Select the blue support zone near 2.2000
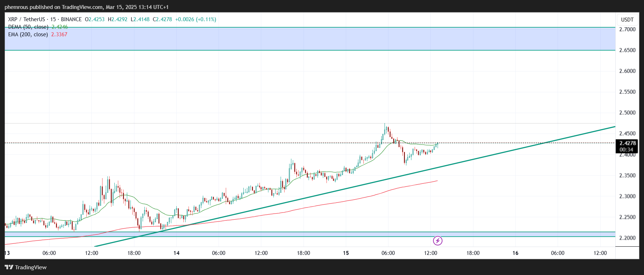644x275 pixels. pyautogui.click(x=308, y=234)
